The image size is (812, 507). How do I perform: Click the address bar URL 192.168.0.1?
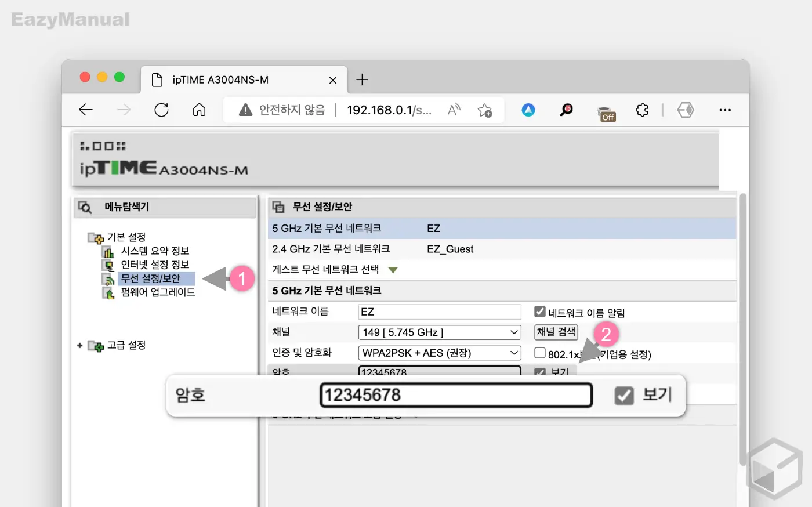389,110
